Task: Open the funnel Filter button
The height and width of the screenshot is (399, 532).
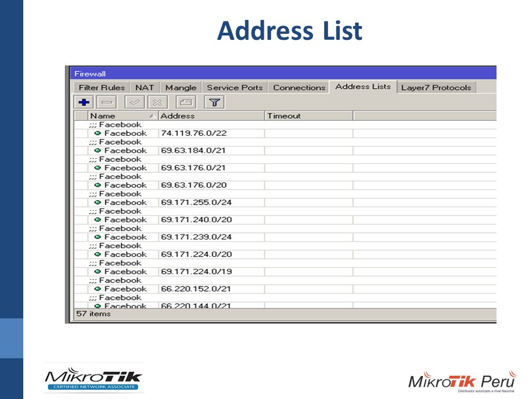Action: coord(214,102)
